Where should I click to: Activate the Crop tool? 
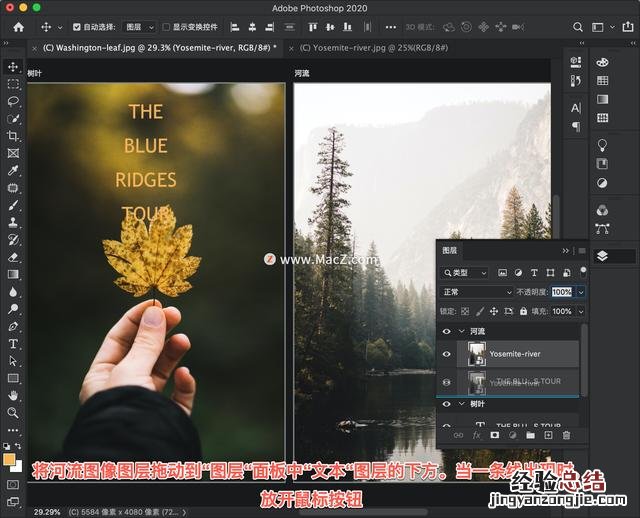[x=13, y=136]
